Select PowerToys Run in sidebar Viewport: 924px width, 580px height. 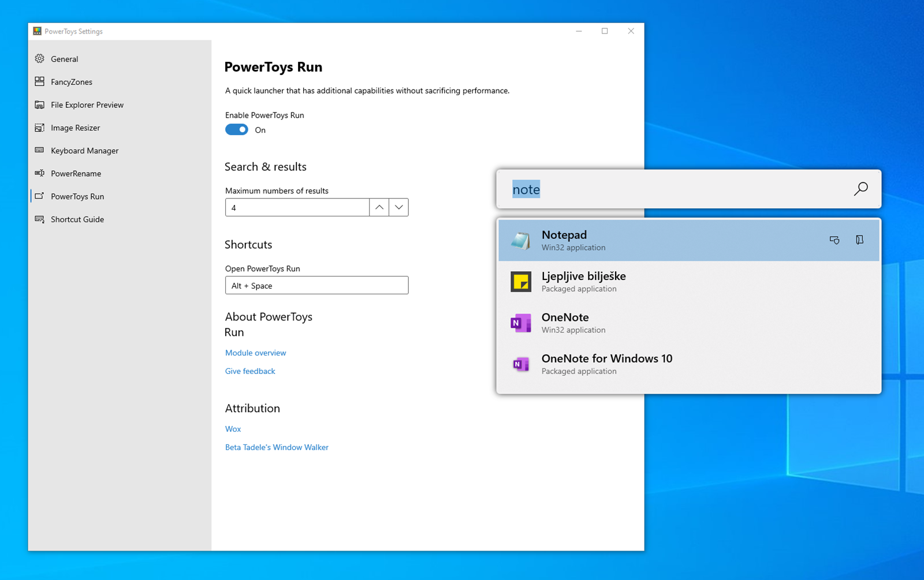pyautogui.click(x=120, y=196)
